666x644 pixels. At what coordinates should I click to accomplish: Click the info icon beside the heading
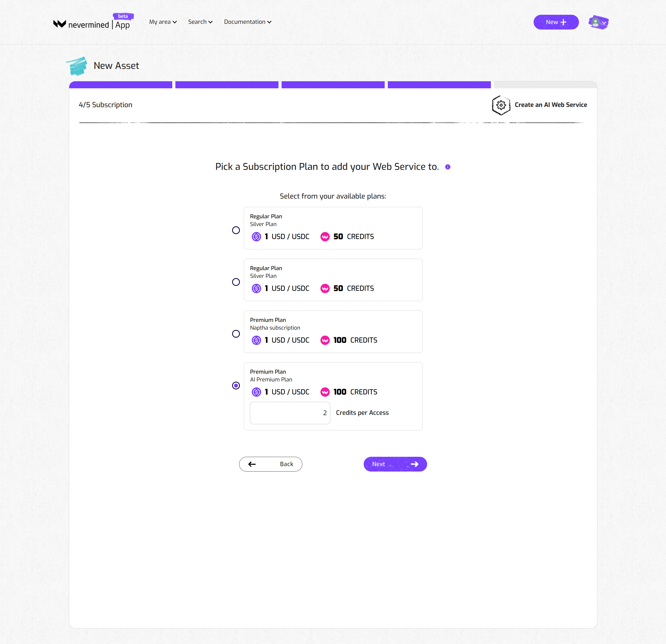pyautogui.click(x=448, y=167)
